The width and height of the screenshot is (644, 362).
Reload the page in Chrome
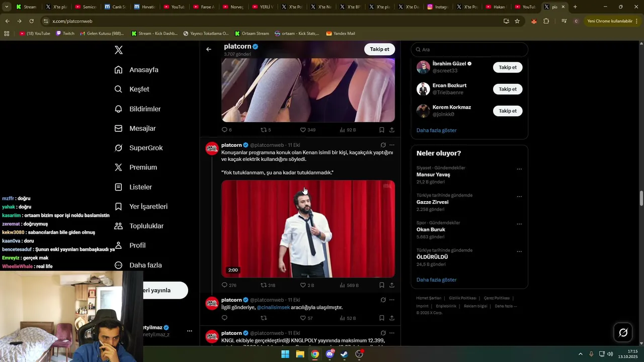(x=31, y=21)
